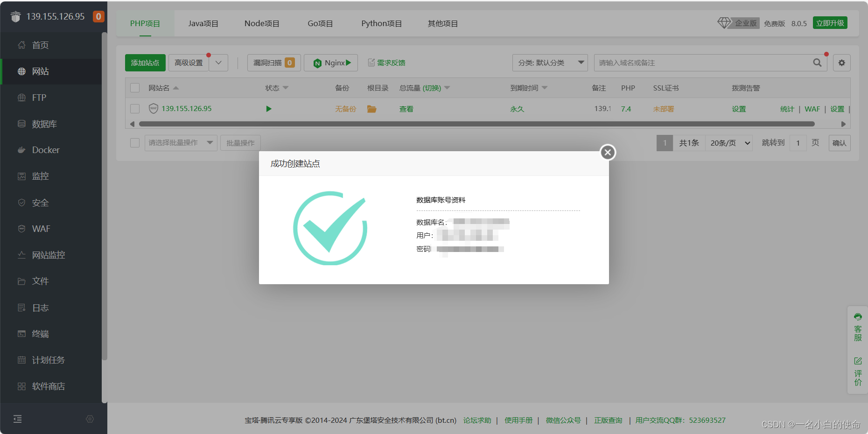Click the 计划任务 calendar icon
Screen dimensions: 868x434
(21, 360)
